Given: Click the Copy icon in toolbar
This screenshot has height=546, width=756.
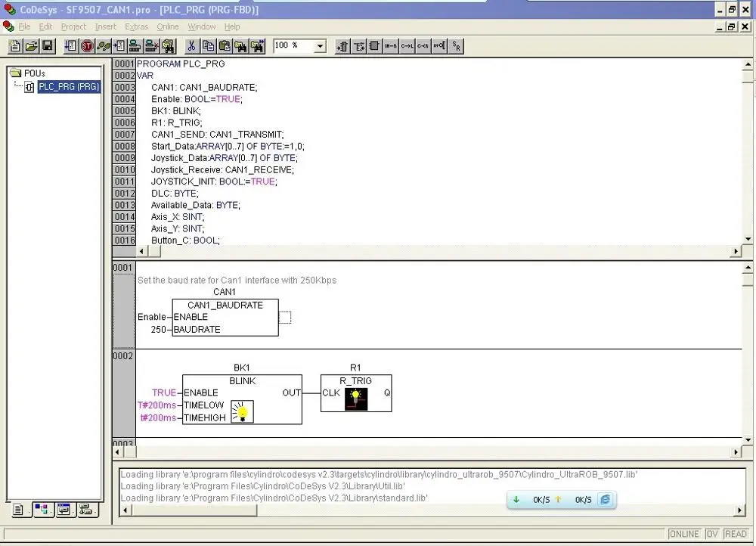Looking at the screenshot, I should (208, 46).
